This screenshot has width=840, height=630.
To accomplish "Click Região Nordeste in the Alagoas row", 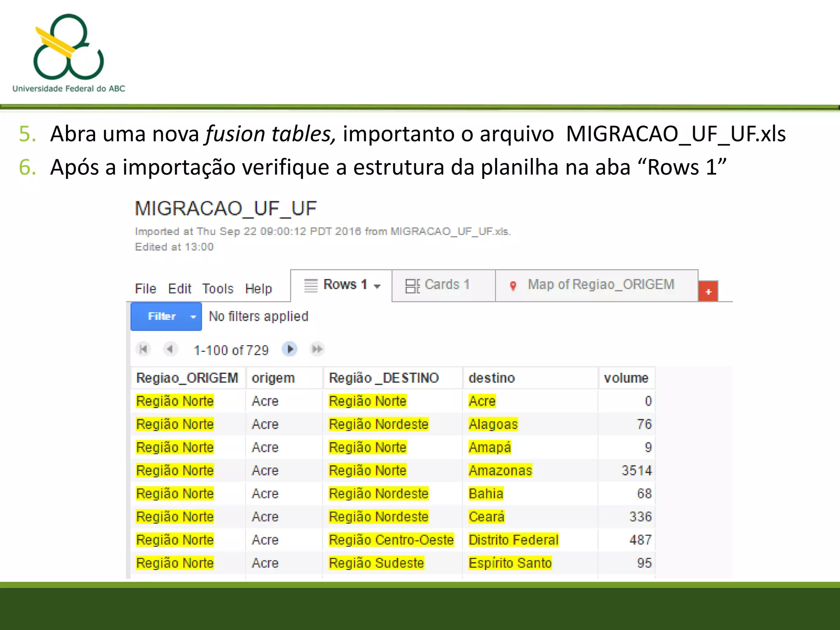I will pyautogui.click(x=379, y=424).
